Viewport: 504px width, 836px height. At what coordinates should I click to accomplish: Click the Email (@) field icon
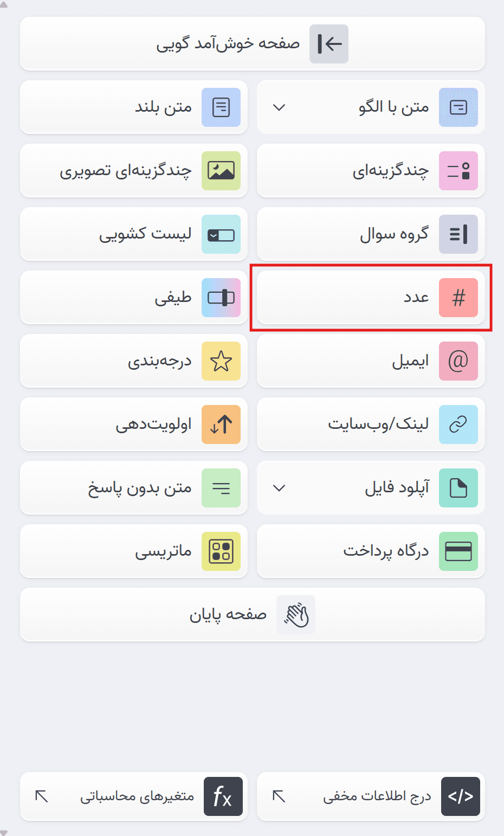click(x=458, y=361)
